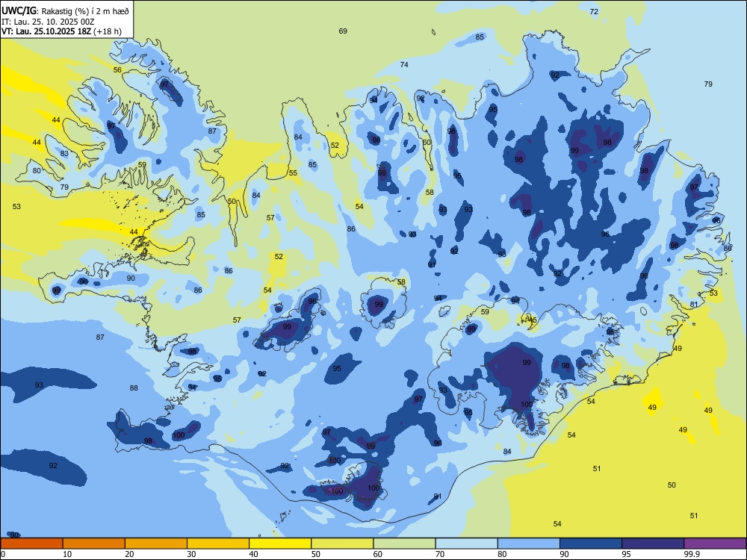
Task: Pick the 95–99.9 indigo legend swatch
Action: pyautogui.click(x=653, y=544)
